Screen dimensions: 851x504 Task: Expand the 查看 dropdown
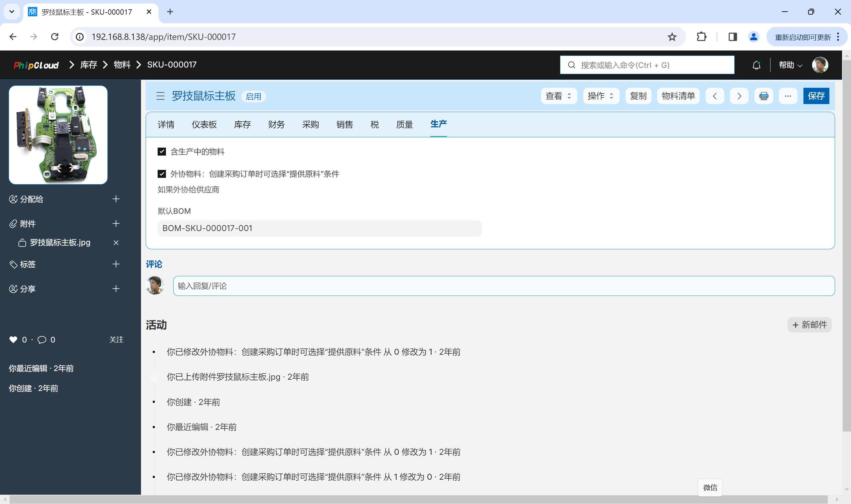pos(558,96)
